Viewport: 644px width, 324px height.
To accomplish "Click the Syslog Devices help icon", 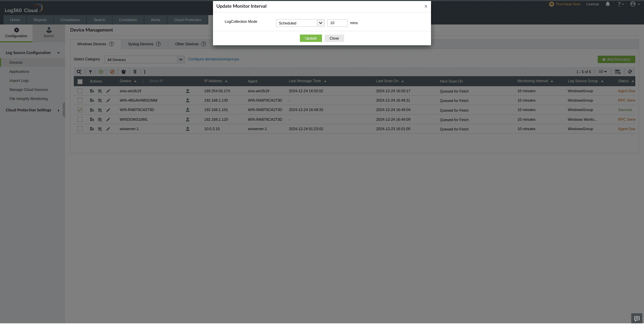I will pos(158,44).
